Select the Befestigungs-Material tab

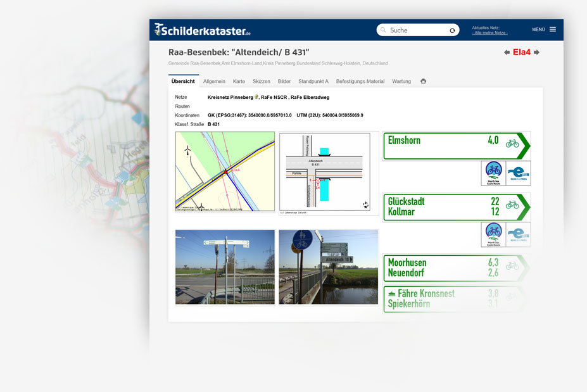click(x=360, y=82)
